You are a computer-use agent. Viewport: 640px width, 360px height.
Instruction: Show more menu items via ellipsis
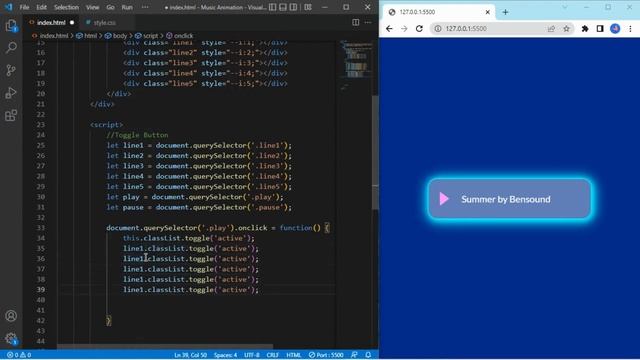click(x=145, y=7)
